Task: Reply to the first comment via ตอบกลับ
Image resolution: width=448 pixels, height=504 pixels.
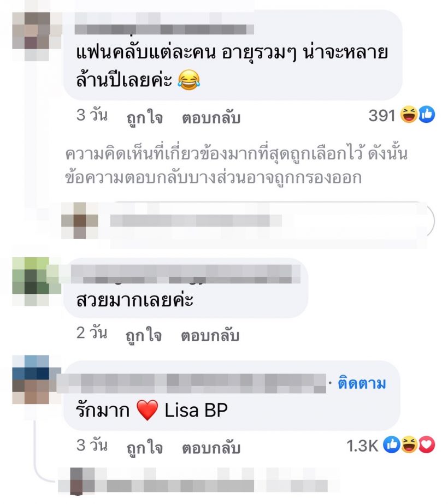Action: (211, 117)
